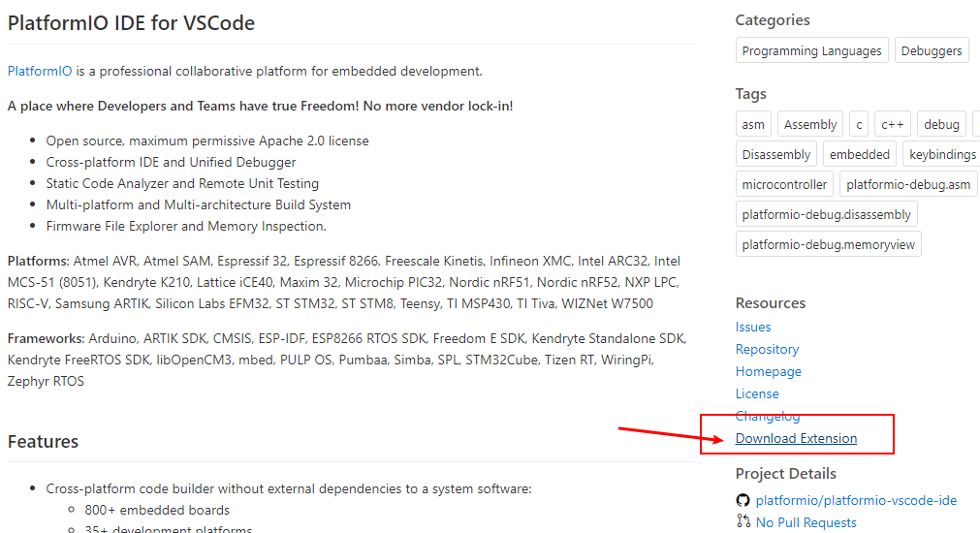Click 'Cross-platform IDE and Unified Debugger' bullet
Image resolution: width=980 pixels, height=533 pixels.
pos(171,163)
